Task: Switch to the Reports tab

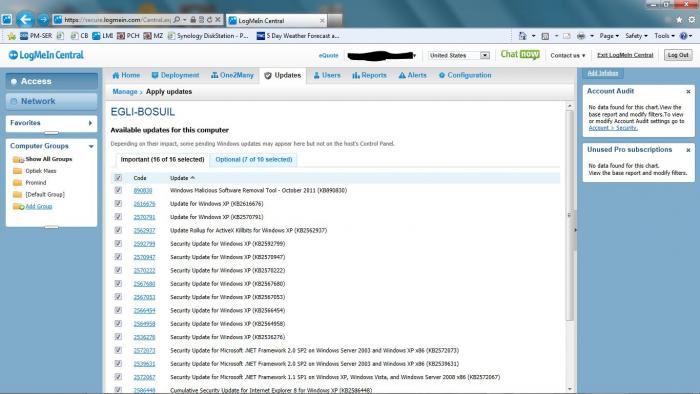Action: pos(369,75)
